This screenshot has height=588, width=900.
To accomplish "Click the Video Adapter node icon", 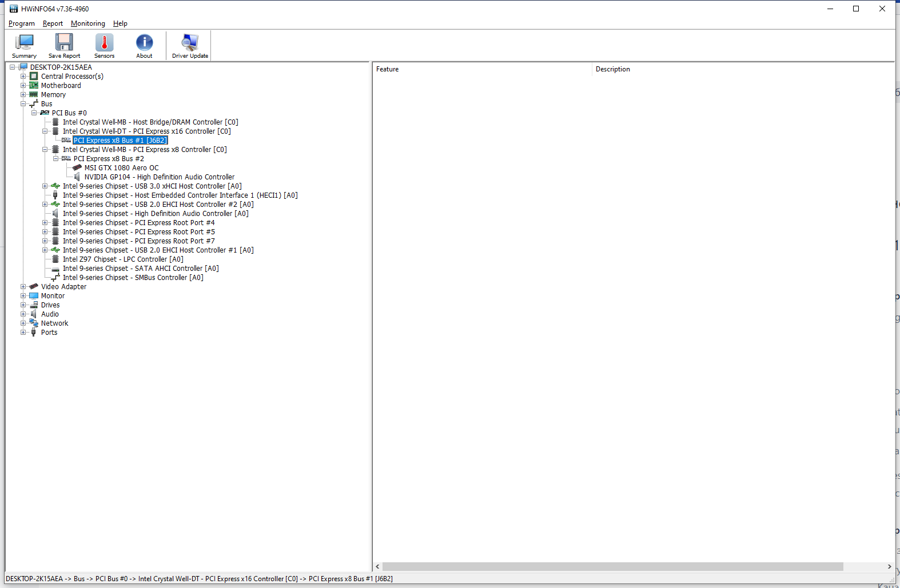I will click(34, 286).
